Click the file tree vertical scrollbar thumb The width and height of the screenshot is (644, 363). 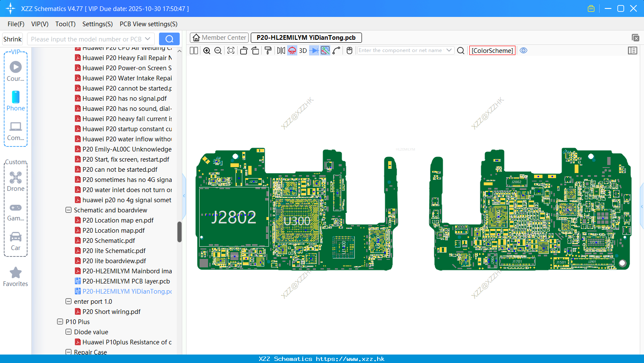pos(179,232)
